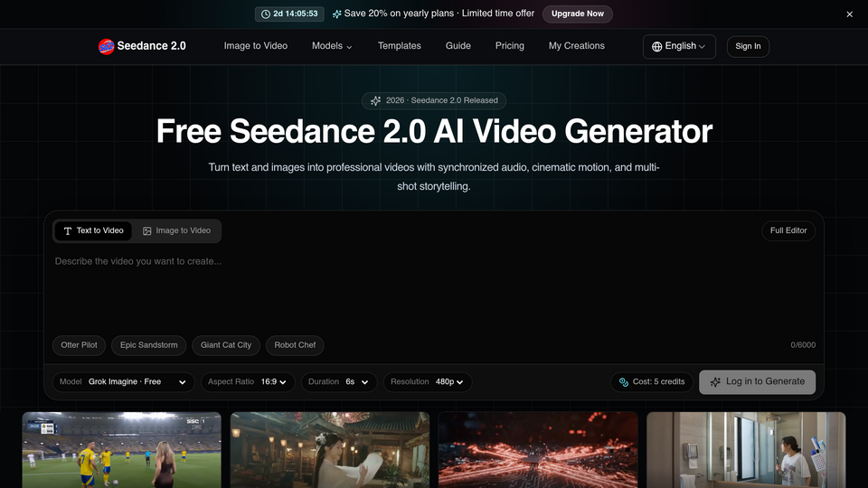The image size is (868, 488).
Task: Expand the Model Grok Imagine dropdown
Action: [124, 381]
